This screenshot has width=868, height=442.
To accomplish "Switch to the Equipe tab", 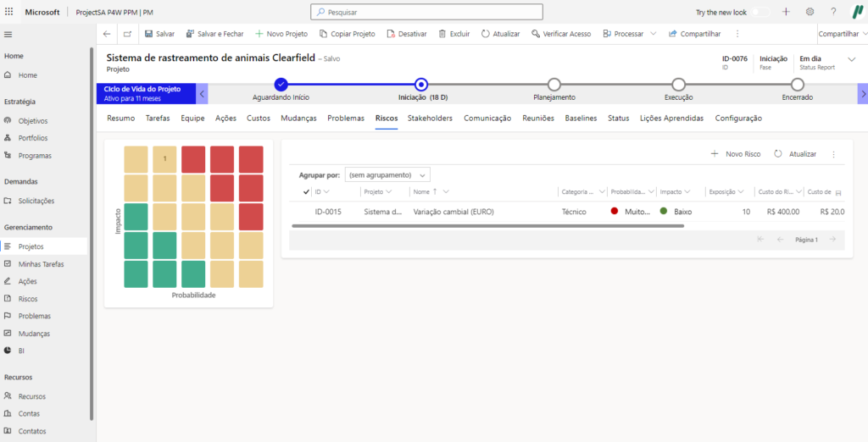I will click(x=192, y=119).
